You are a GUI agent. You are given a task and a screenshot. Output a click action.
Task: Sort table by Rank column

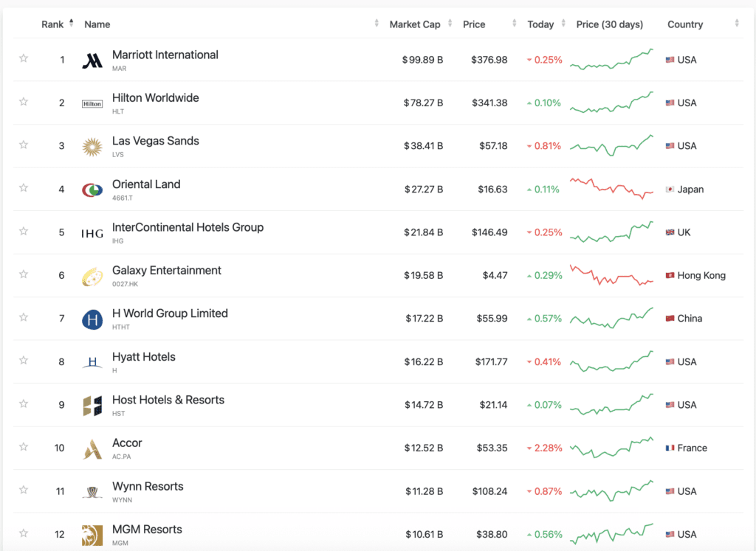[x=53, y=24]
